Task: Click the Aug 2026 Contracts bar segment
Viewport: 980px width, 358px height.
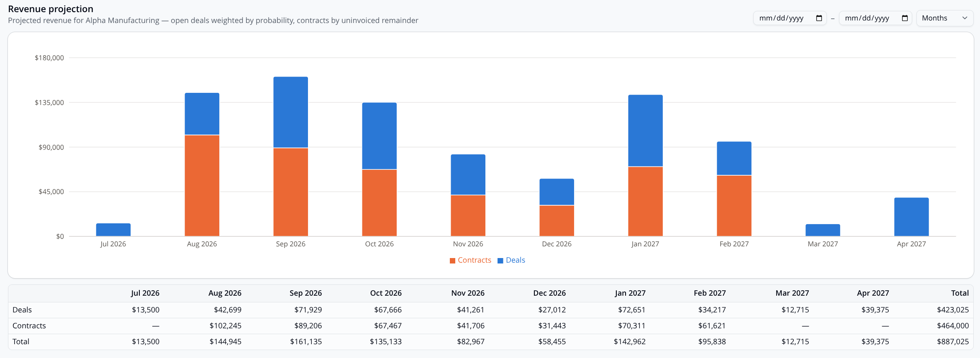Action: pyautogui.click(x=202, y=186)
